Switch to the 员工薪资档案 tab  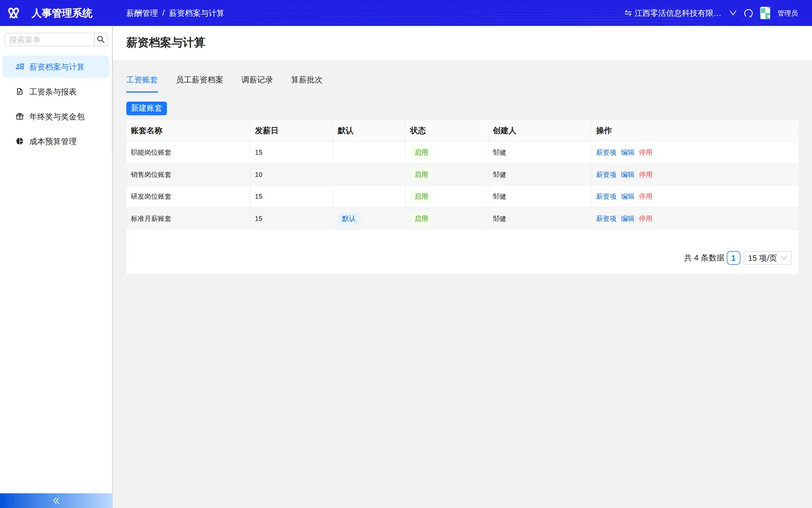coord(200,80)
